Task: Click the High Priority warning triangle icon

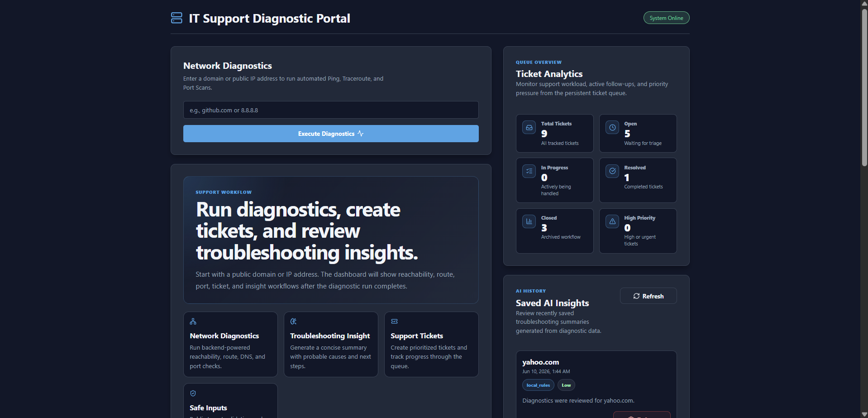Action: (x=612, y=221)
